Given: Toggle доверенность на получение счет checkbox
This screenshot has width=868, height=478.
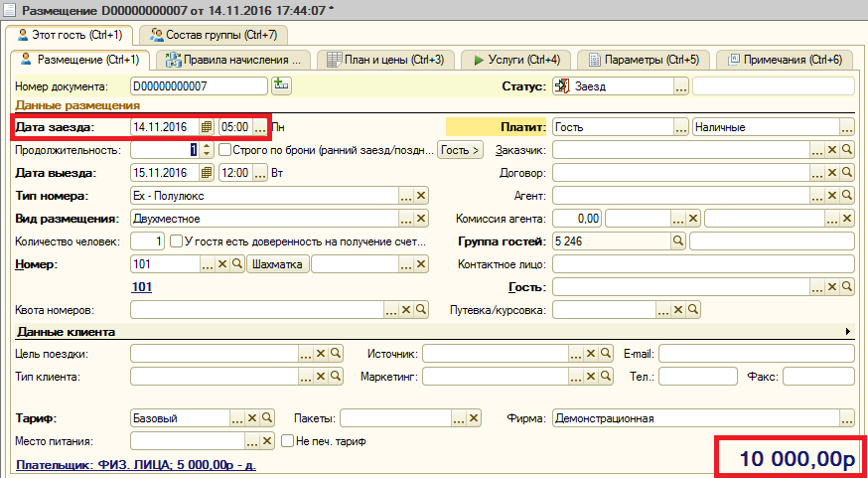Looking at the screenshot, I should coord(176,241).
